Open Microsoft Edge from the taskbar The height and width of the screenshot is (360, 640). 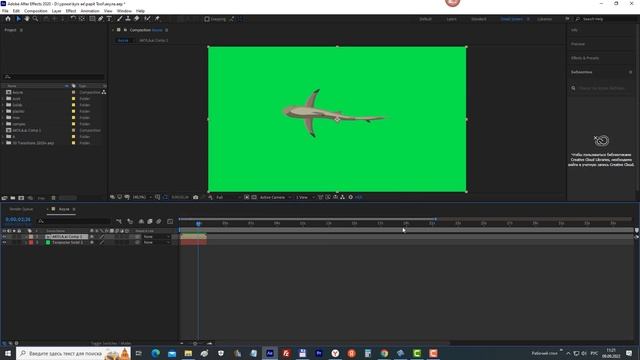[x=156, y=353]
